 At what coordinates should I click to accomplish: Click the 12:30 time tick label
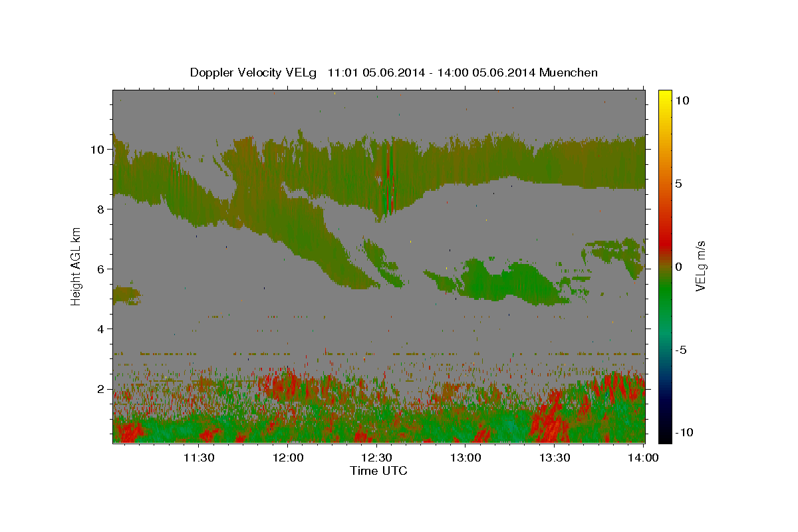(376, 458)
